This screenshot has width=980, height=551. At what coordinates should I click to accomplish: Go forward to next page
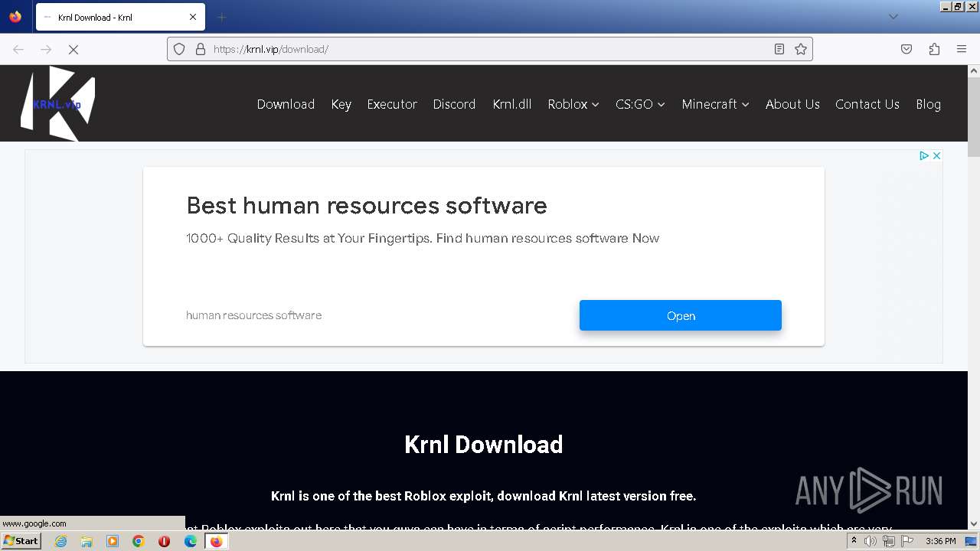(46, 49)
